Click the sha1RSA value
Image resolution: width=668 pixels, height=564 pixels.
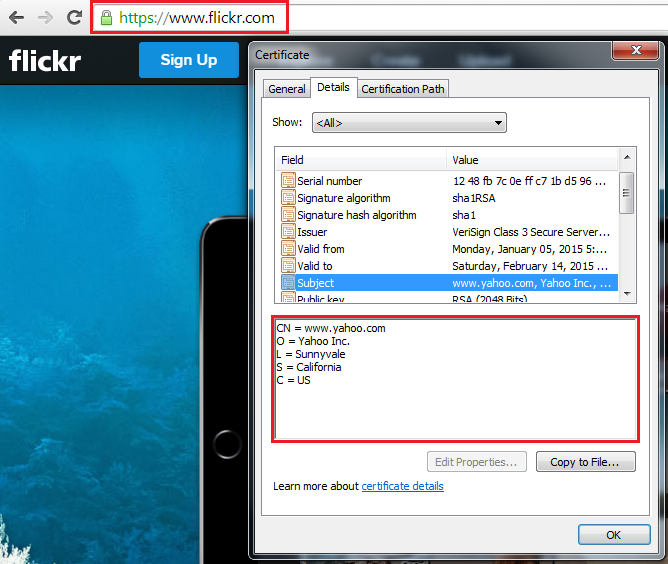coord(474,198)
